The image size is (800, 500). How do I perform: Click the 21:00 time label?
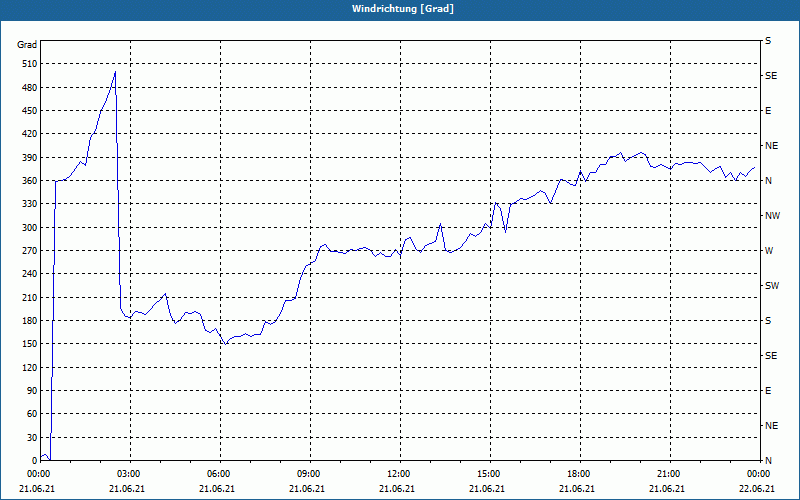point(667,474)
